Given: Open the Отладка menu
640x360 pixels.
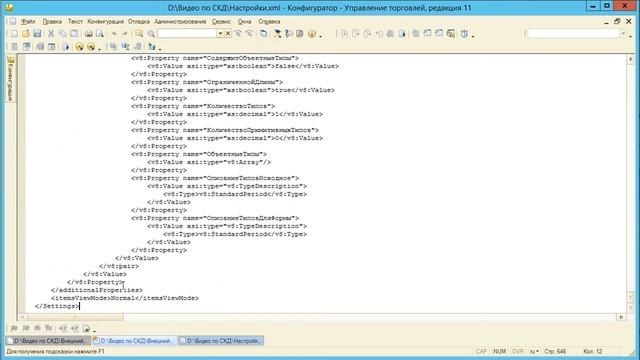Looking at the screenshot, I should click(139, 21).
